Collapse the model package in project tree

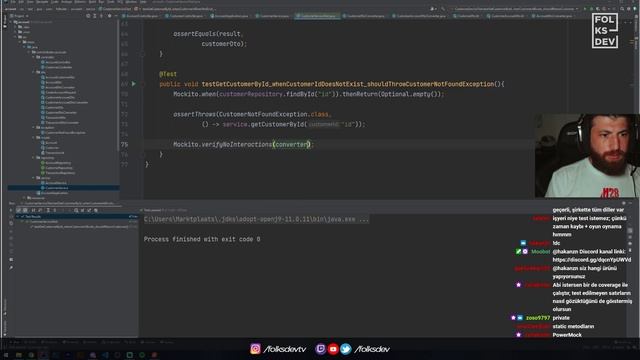click(33, 138)
